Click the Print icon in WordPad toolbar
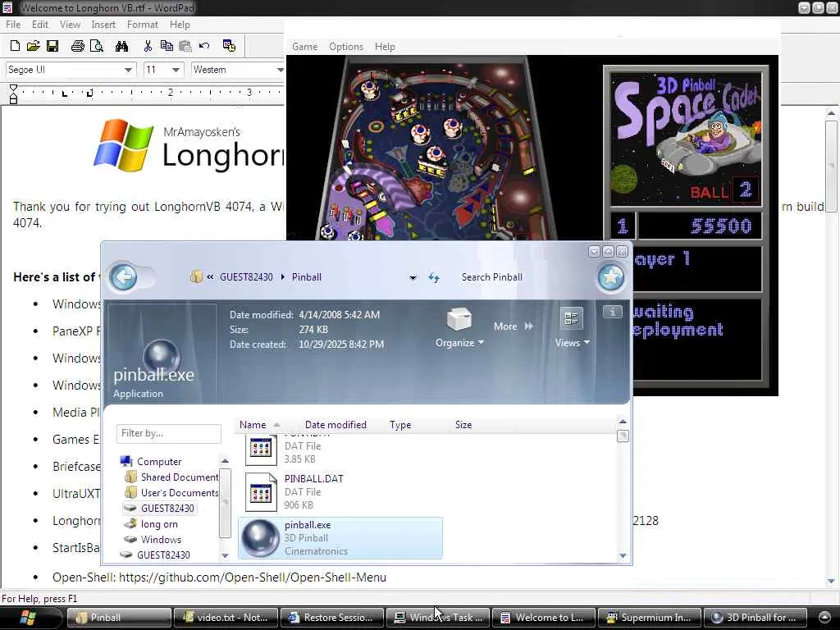 tap(78, 46)
